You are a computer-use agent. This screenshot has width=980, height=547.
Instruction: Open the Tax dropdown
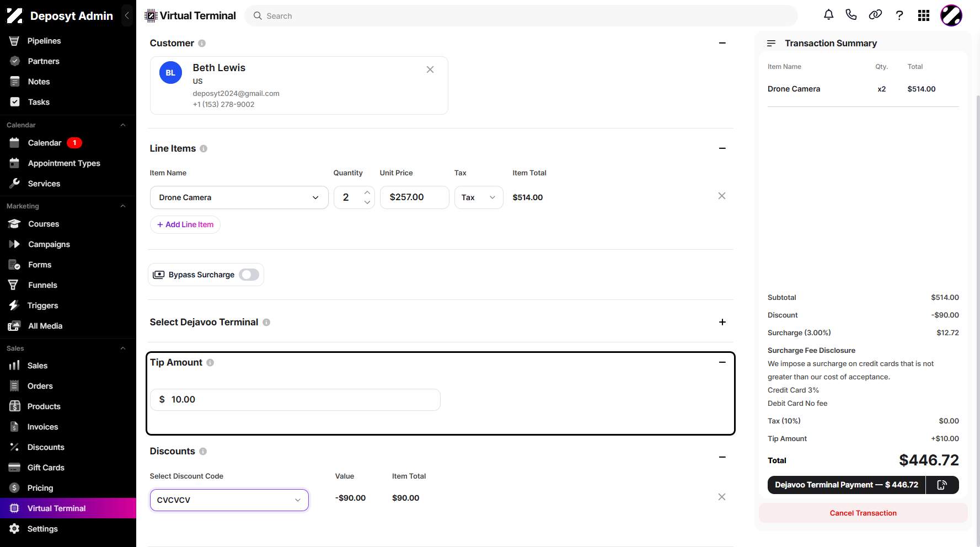tap(479, 197)
